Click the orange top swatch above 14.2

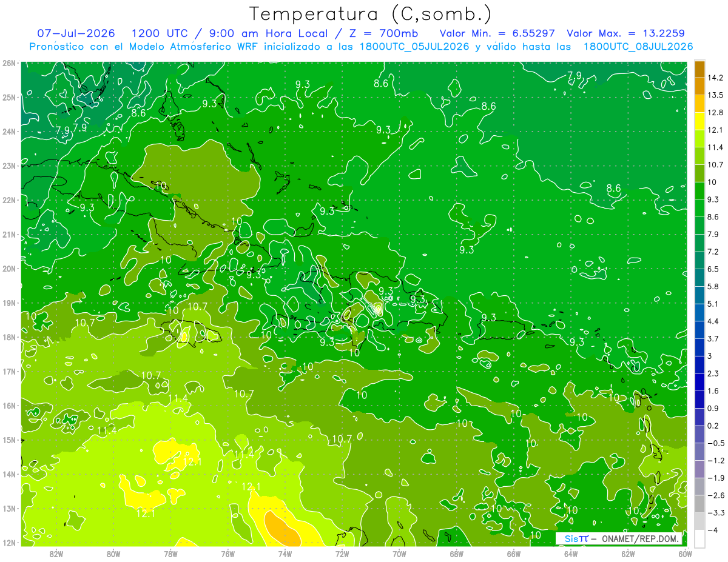pos(699,69)
